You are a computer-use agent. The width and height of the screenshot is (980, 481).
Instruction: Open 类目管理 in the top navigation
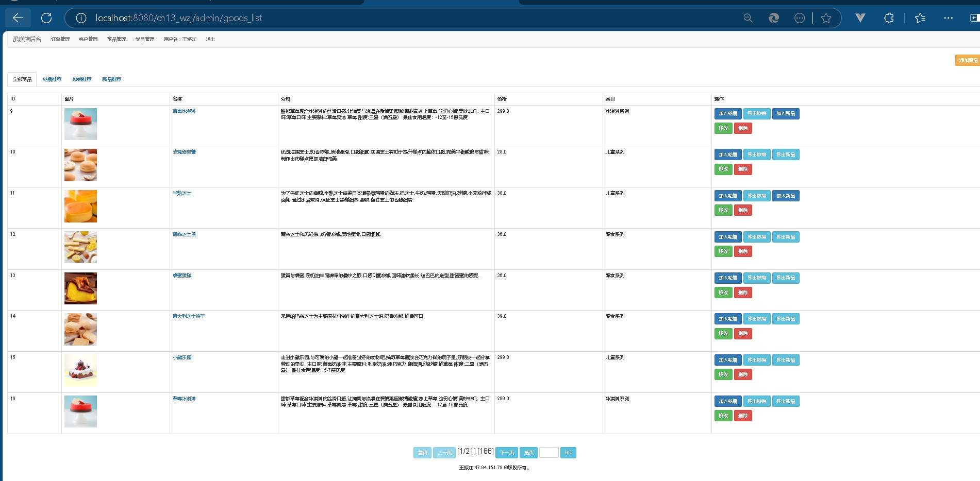pyautogui.click(x=145, y=39)
